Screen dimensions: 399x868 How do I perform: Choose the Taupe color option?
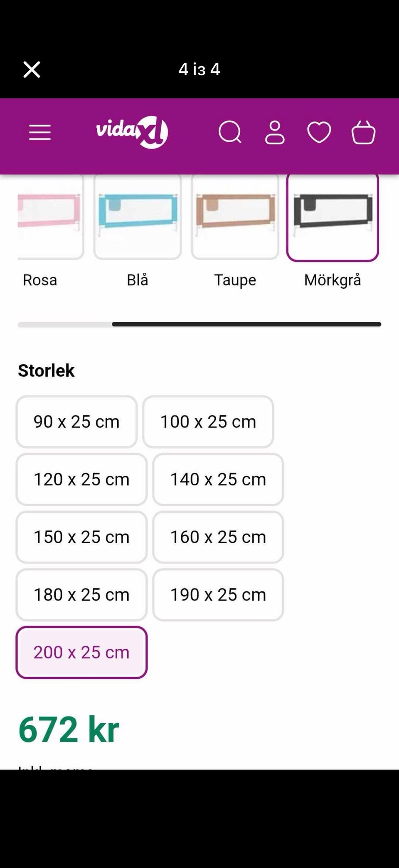click(235, 216)
